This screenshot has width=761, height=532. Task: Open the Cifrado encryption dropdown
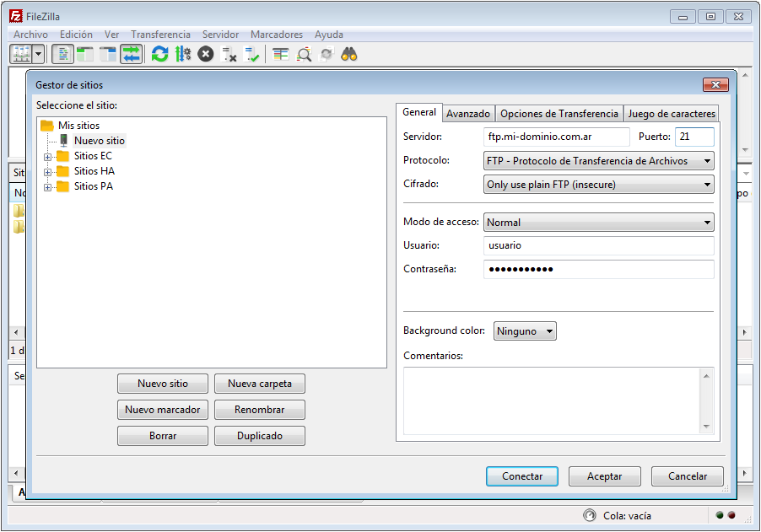coord(599,185)
